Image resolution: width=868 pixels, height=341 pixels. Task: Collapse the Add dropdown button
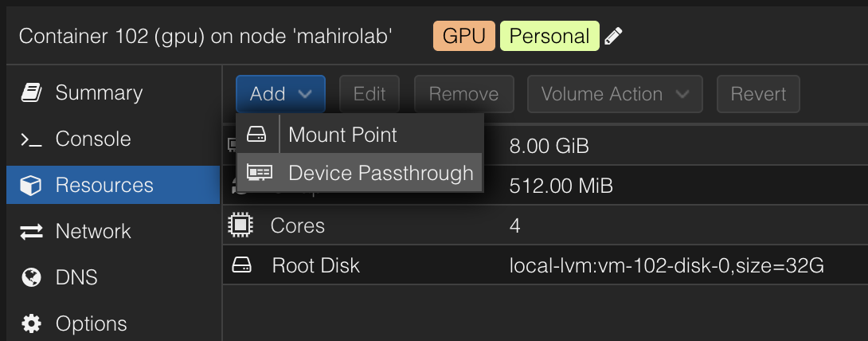click(x=280, y=93)
